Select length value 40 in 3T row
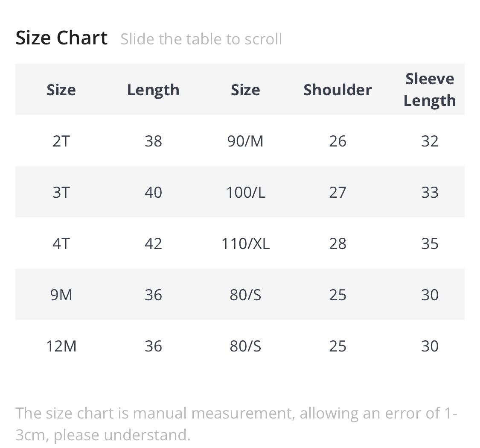This screenshot has height=448, width=480. click(153, 192)
